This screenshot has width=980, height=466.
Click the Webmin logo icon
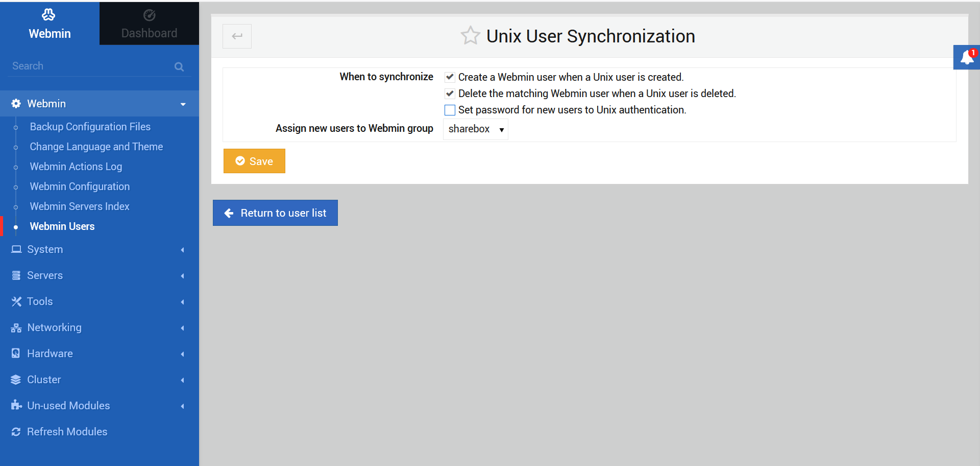point(49,14)
